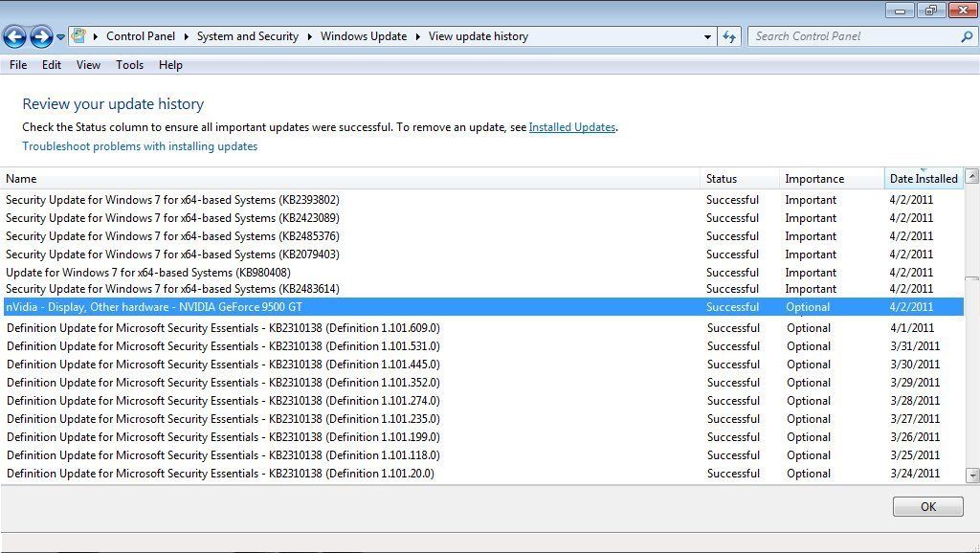980x553 pixels.
Task: Click the scrollbar down arrow
Action: (x=972, y=476)
